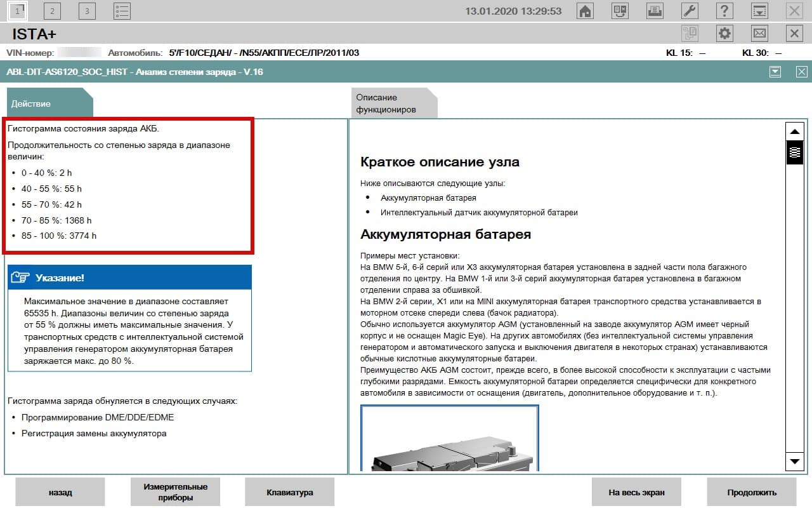The height and width of the screenshot is (508, 812).
Task: Click the battery image thumbnail
Action: (x=450, y=438)
